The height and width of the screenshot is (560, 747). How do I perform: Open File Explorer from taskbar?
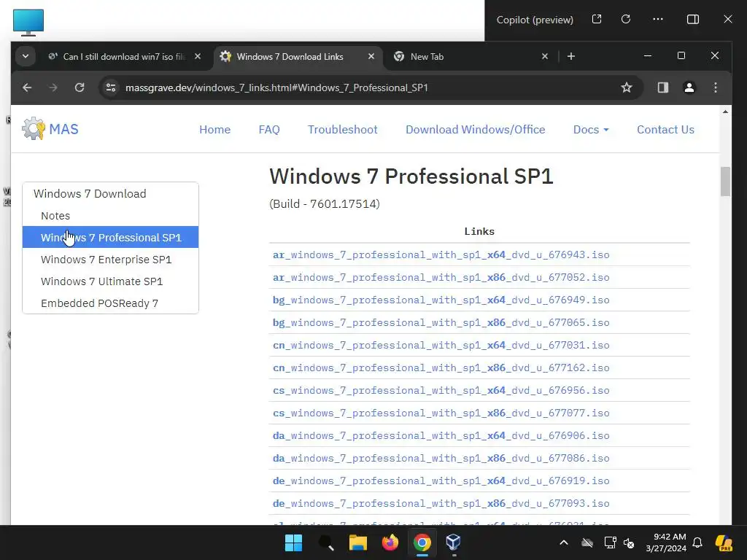(357, 542)
